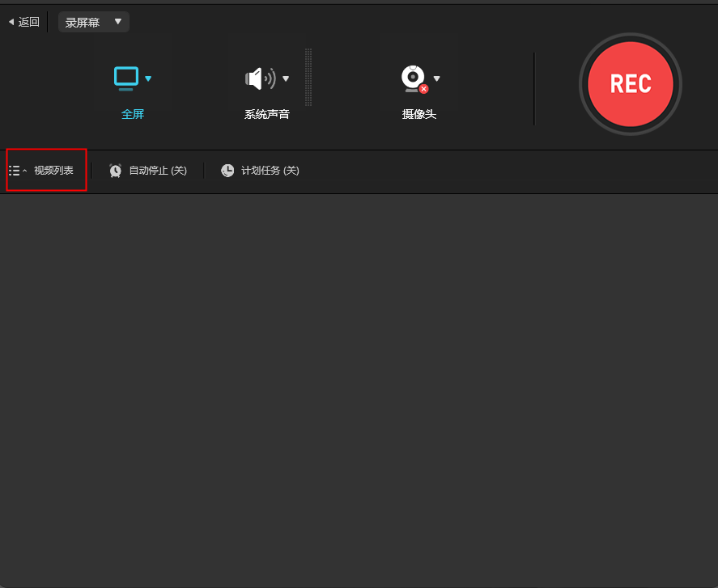Open the 录屏幕 mode dropdown
Image resolution: width=718 pixels, height=588 pixels.
pos(93,22)
